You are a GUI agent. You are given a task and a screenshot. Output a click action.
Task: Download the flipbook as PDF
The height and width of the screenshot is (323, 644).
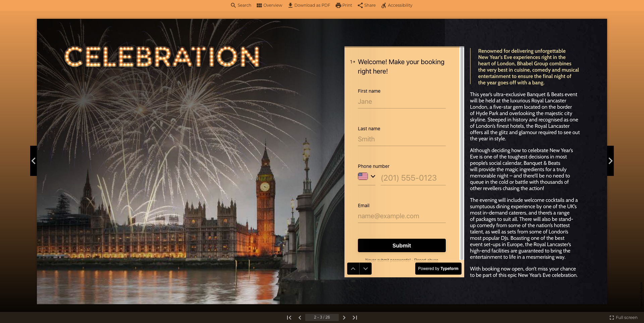click(309, 5)
